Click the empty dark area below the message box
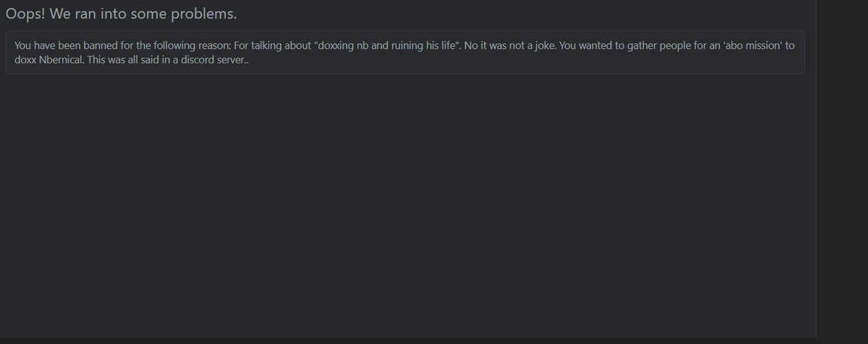868x344 pixels. [406, 206]
